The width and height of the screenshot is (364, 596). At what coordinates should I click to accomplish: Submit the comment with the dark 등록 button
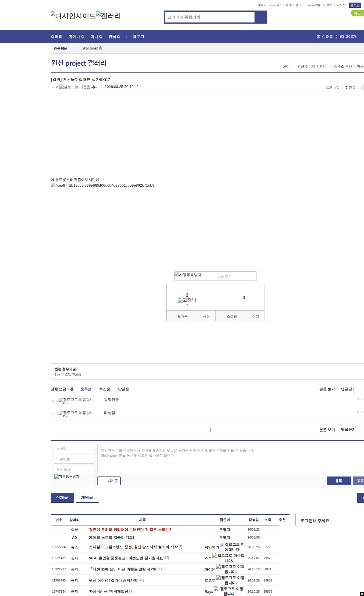[339, 481]
